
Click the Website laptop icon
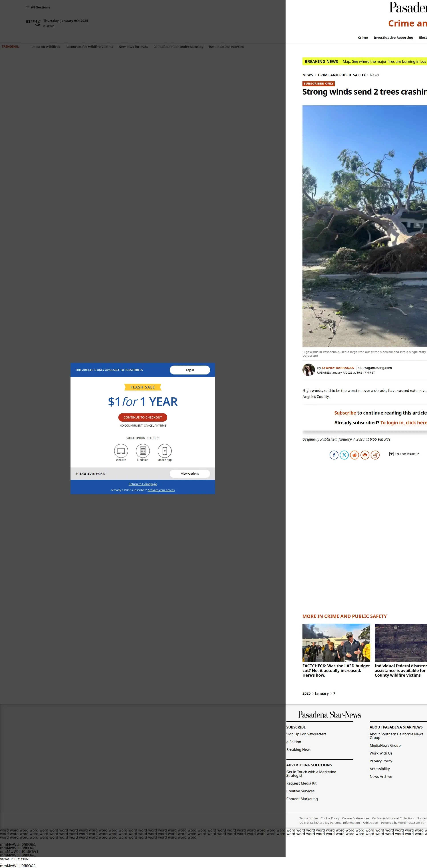(121, 451)
